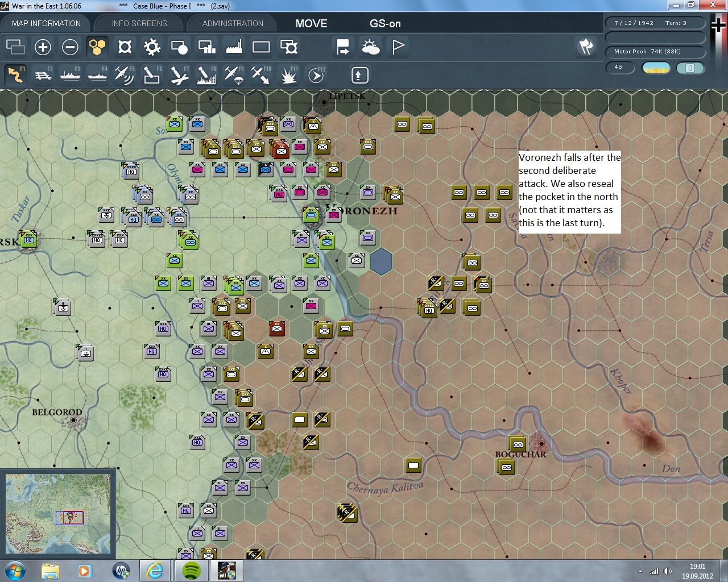728x582 pixels.
Task: Show hidden system tray icons
Action: point(640,571)
